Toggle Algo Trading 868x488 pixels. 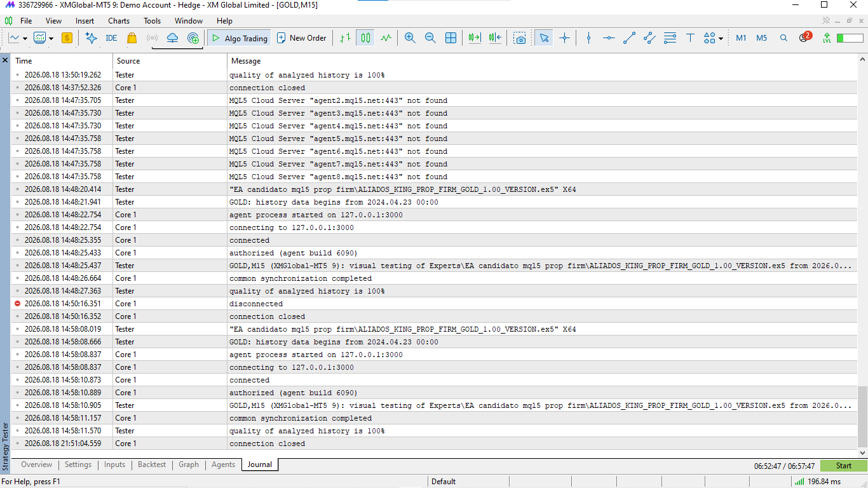tap(240, 38)
